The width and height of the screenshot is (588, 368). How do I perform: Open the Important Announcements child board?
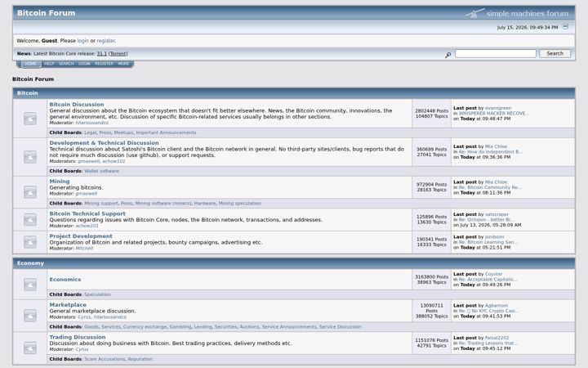(x=166, y=132)
